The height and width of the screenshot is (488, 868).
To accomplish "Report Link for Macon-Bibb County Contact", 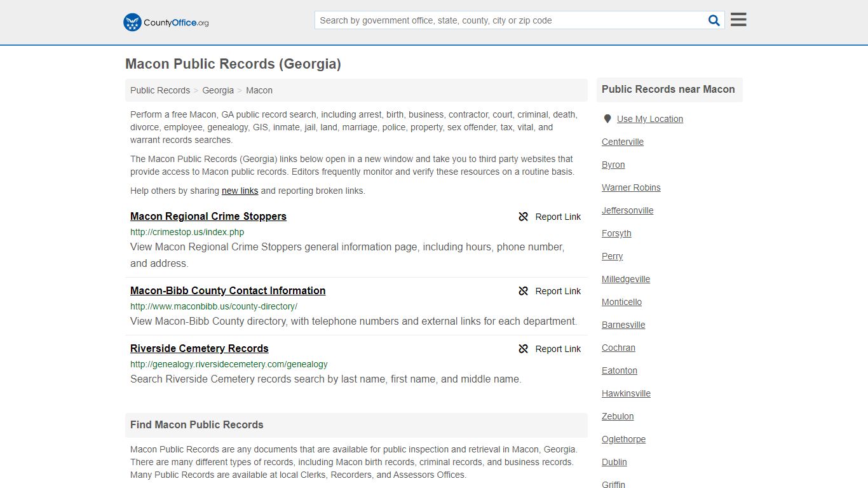I will click(x=558, y=291).
